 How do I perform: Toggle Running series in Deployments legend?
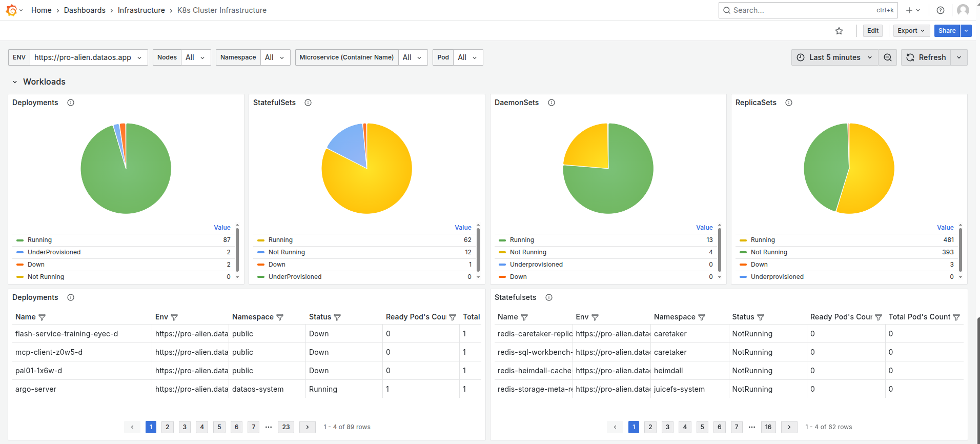tap(39, 240)
